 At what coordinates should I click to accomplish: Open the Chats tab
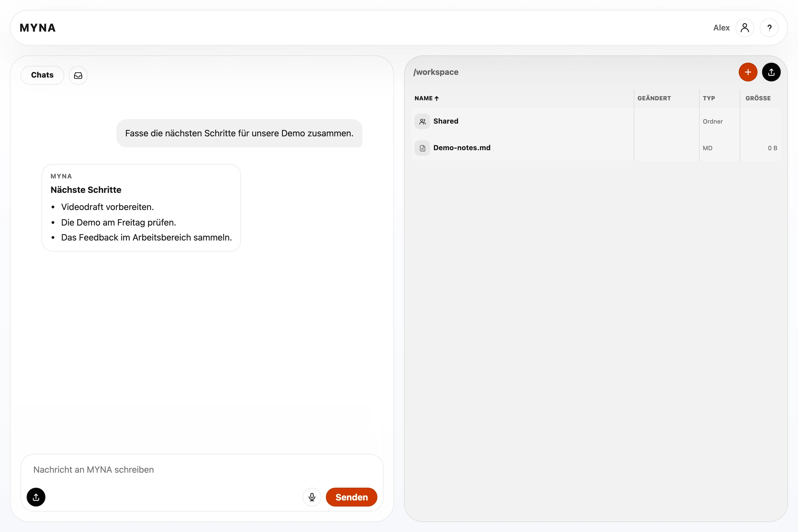coord(42,75)
